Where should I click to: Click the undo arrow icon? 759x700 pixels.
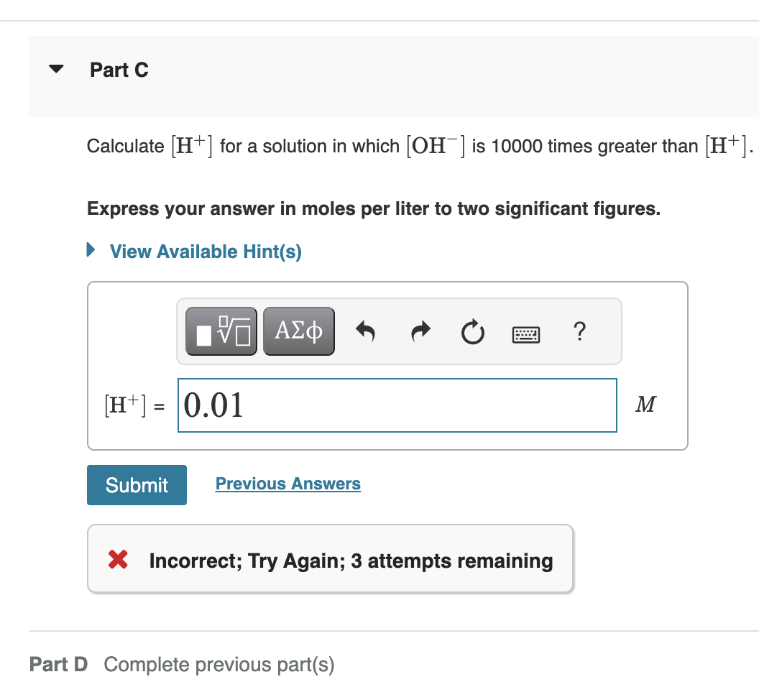click(x=367, y=331)
